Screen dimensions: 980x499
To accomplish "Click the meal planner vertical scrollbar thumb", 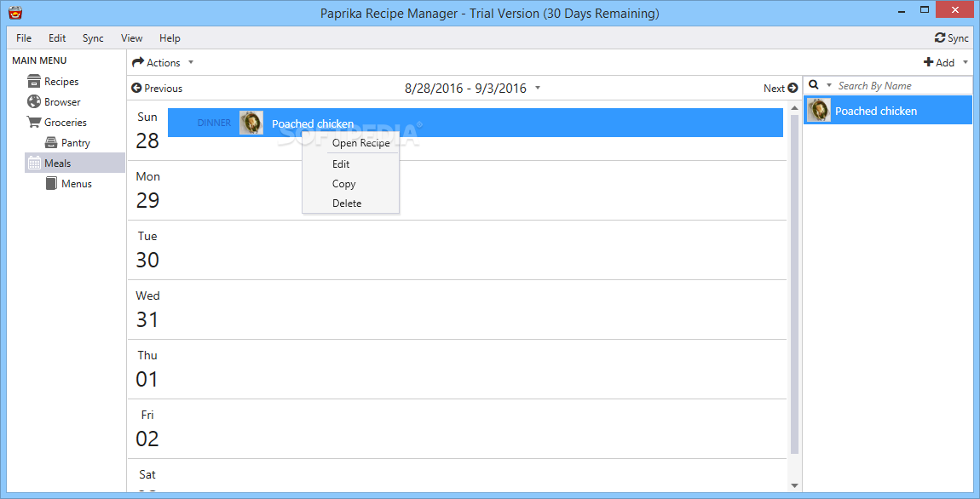I will tap(794, 284).
